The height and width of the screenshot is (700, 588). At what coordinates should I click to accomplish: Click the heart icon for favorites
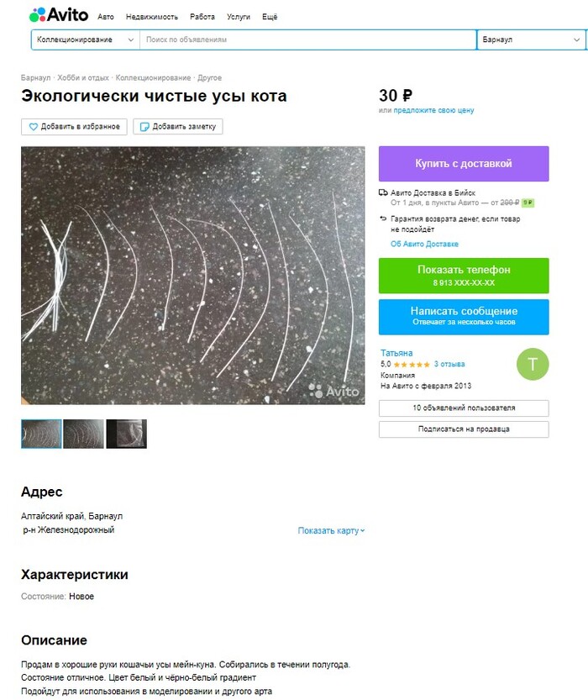click(34, 127)
